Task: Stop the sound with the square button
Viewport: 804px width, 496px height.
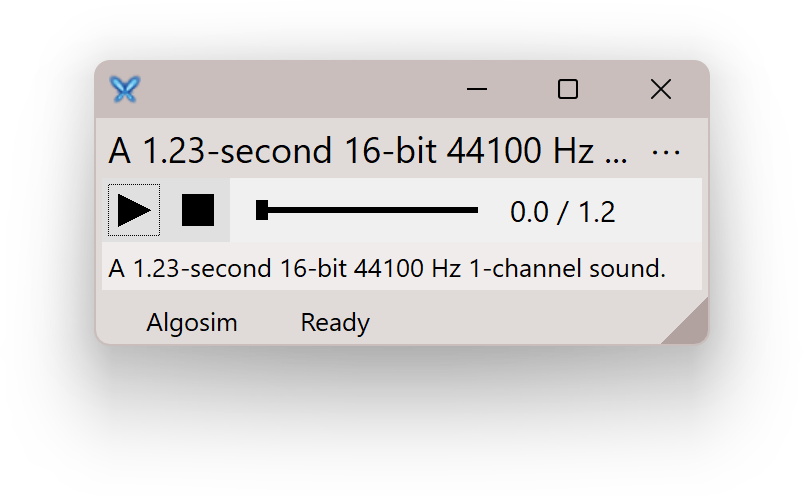Action: tap(198, 210)
